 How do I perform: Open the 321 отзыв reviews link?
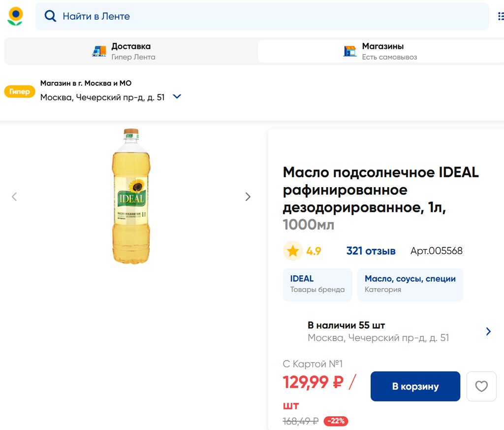[x=371, y=251]
